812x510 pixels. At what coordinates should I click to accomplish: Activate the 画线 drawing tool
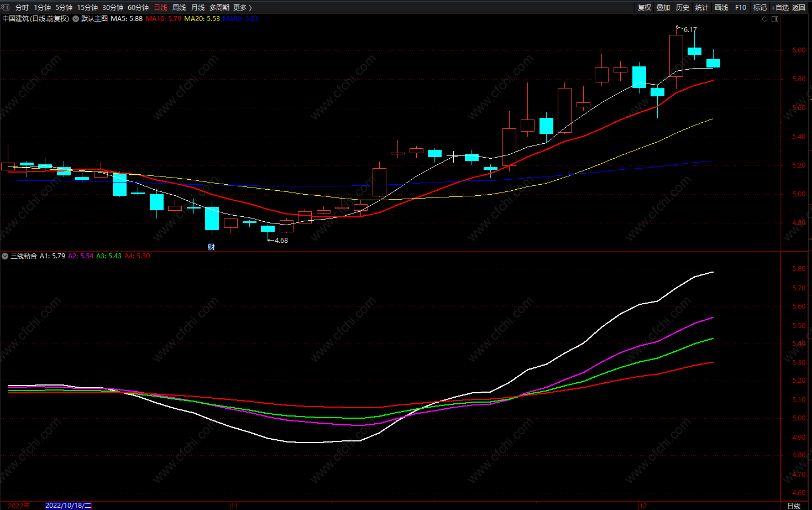[x=721, y=7]
